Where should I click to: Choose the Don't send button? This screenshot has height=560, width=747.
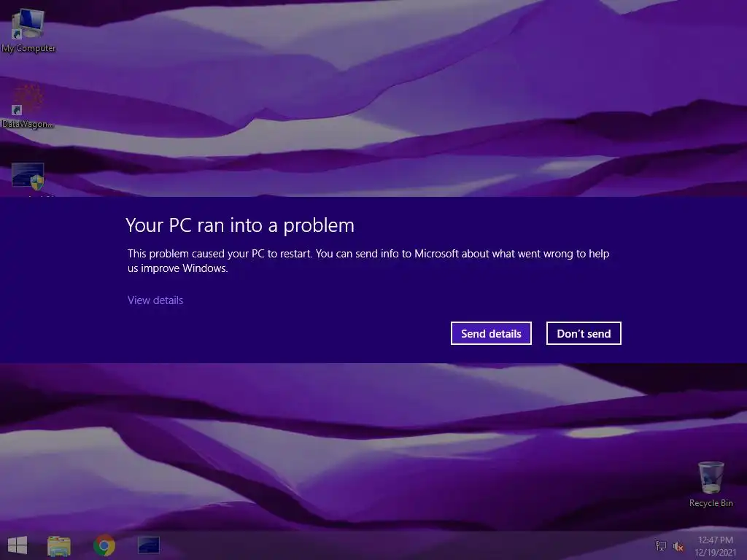[584, 333]
